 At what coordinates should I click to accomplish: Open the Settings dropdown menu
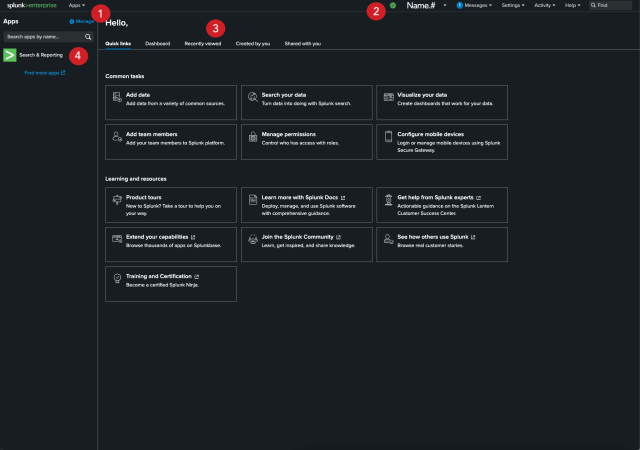click(513, 5)
